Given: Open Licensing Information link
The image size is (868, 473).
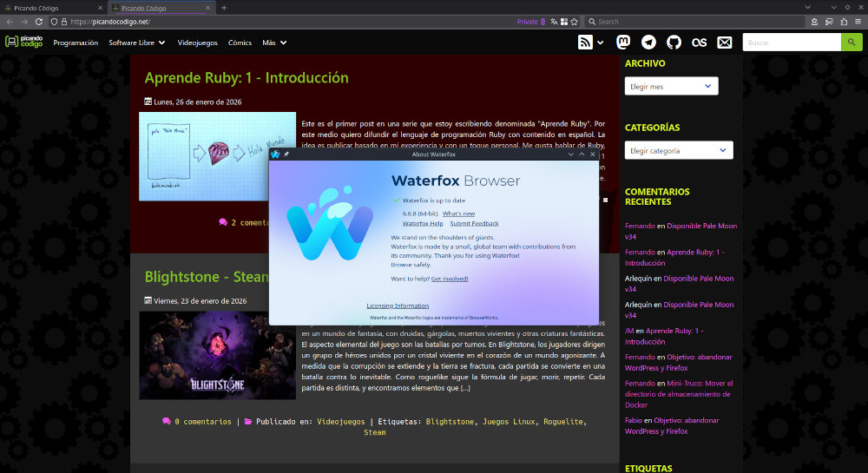Looking at the screenshot, I should (398, 305).
